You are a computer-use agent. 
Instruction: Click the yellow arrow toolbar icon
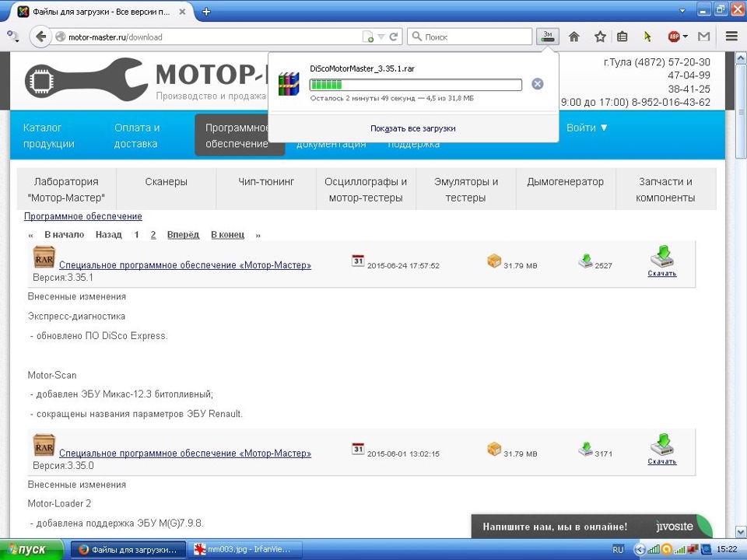(647, 37)
